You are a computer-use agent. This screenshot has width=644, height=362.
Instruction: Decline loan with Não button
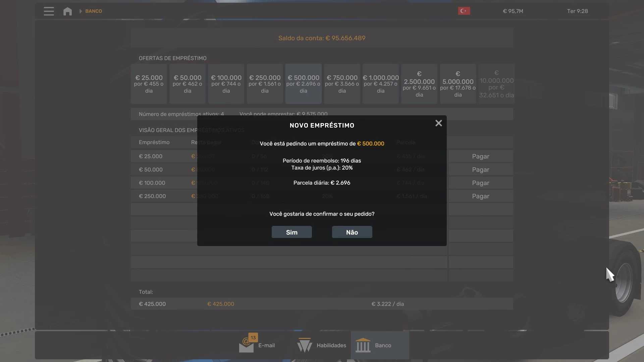pyautogui.click(x=352, y=232)
